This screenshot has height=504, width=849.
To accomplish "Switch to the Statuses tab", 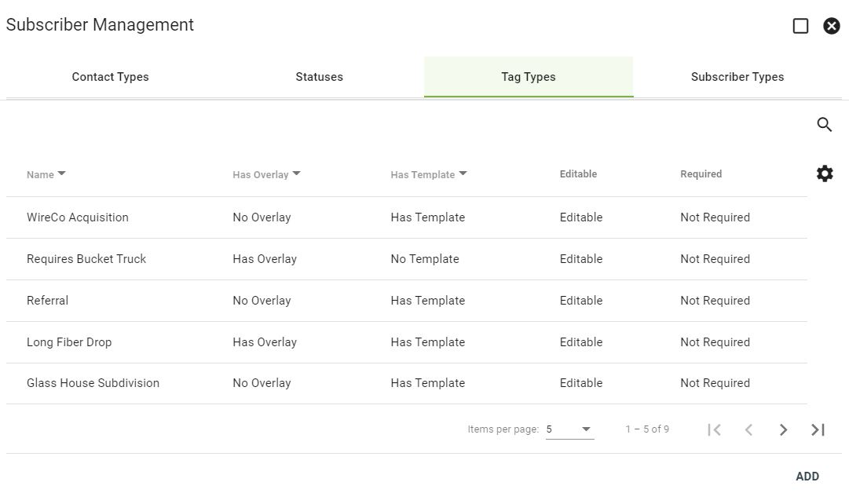I will [x=320, y=77].
